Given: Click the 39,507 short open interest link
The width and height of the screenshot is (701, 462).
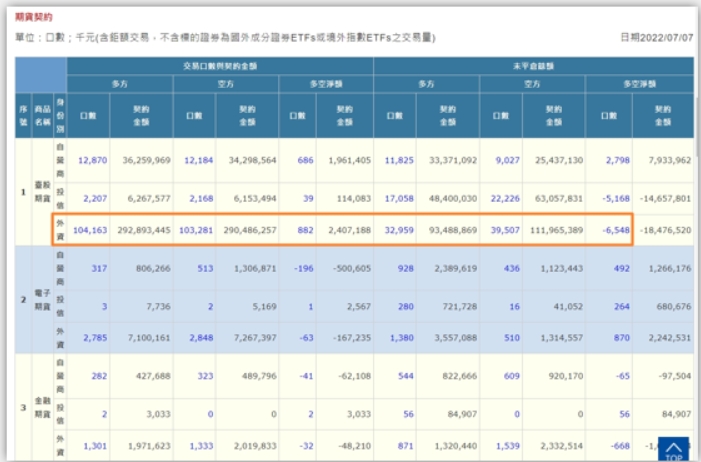Looking at the screenshot, I should (505, 230).
